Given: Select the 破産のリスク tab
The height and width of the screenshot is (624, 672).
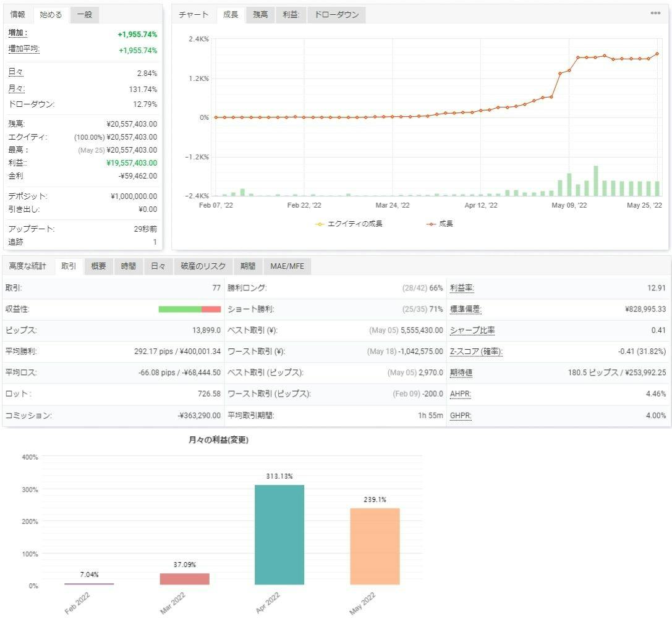Looking at the screenshot, I should 203,266.
